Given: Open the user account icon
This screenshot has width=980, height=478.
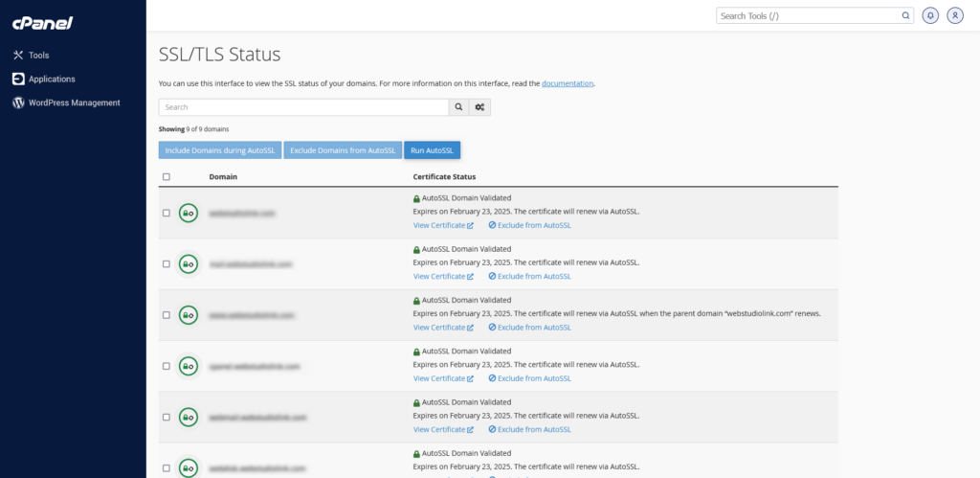Looking at the screenshot, I should (955, 15).
